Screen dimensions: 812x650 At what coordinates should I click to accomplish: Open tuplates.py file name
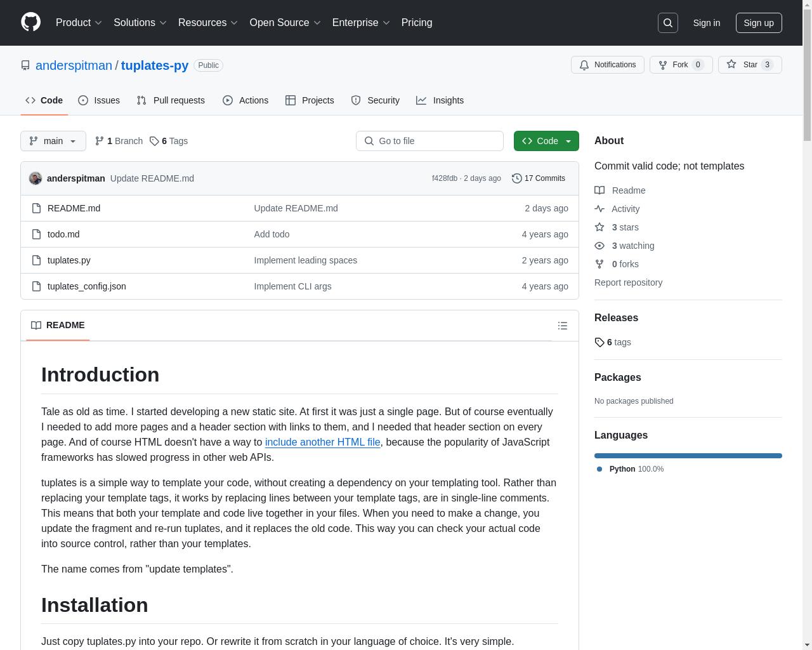[x=69, y=260]
